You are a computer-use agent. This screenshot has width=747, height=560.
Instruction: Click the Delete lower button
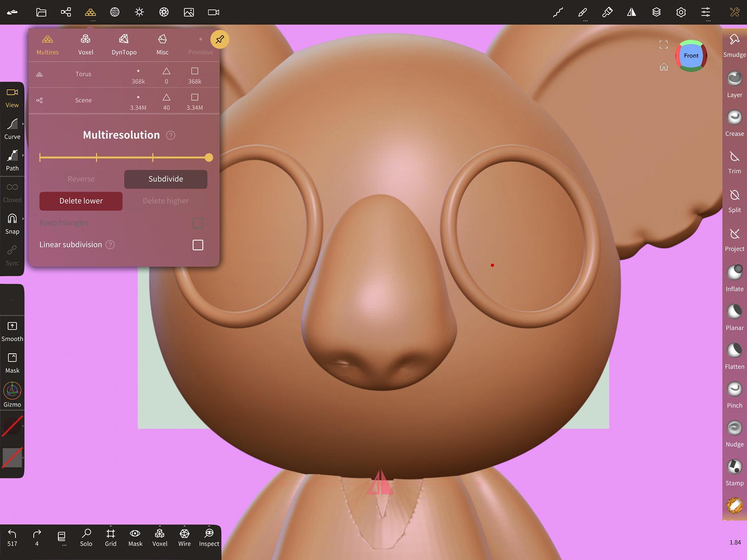click(x=81, y=201)
